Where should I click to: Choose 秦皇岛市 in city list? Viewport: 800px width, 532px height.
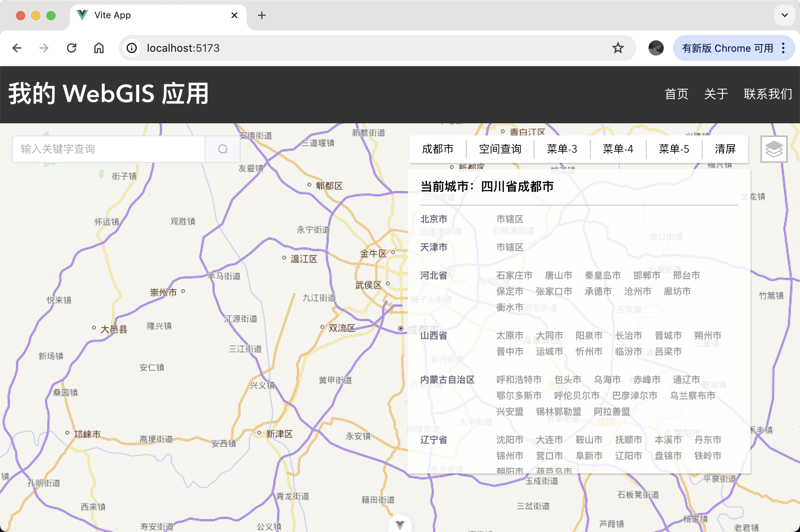coord(602,276)
